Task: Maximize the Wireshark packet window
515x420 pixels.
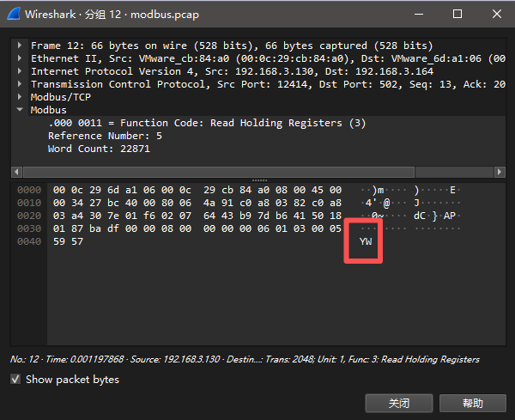Action: (x=457, y=14)
